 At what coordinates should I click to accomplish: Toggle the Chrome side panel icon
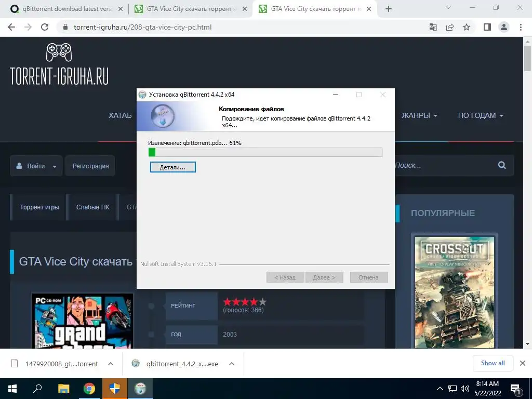point(487,27)
